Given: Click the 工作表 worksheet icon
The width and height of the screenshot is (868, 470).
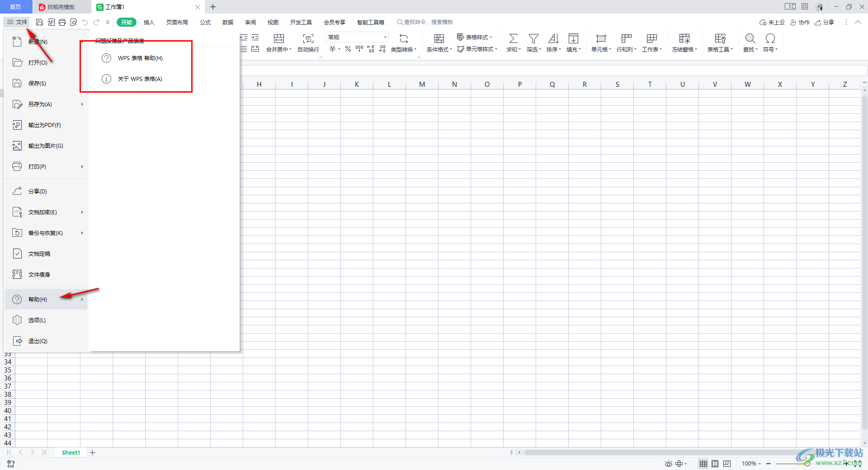Looking at the screenshot, I should (652, 38).
